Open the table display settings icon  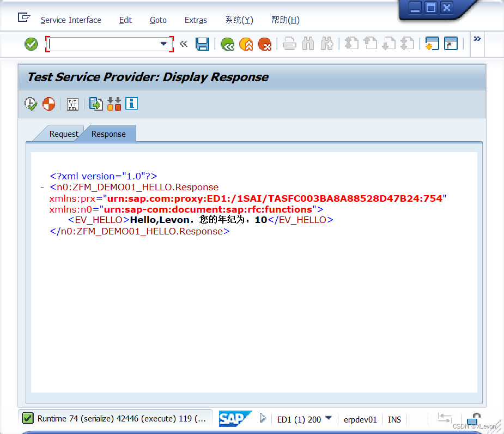click(72, 104)
